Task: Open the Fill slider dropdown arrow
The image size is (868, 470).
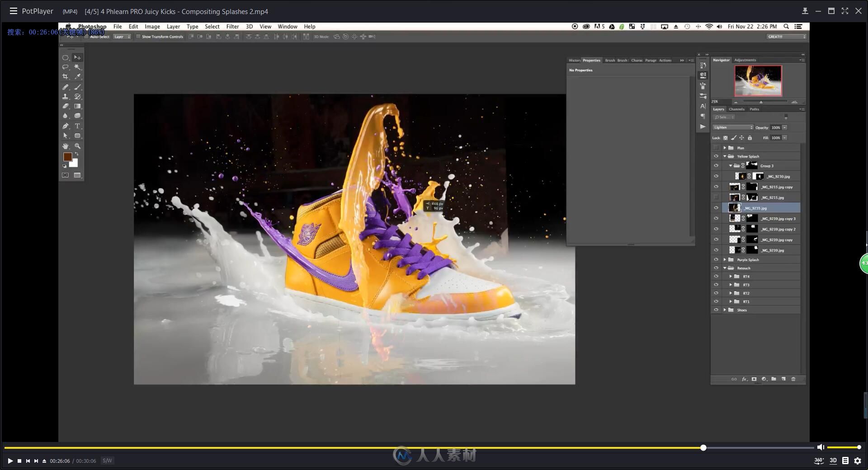Action: coord(785,138)
